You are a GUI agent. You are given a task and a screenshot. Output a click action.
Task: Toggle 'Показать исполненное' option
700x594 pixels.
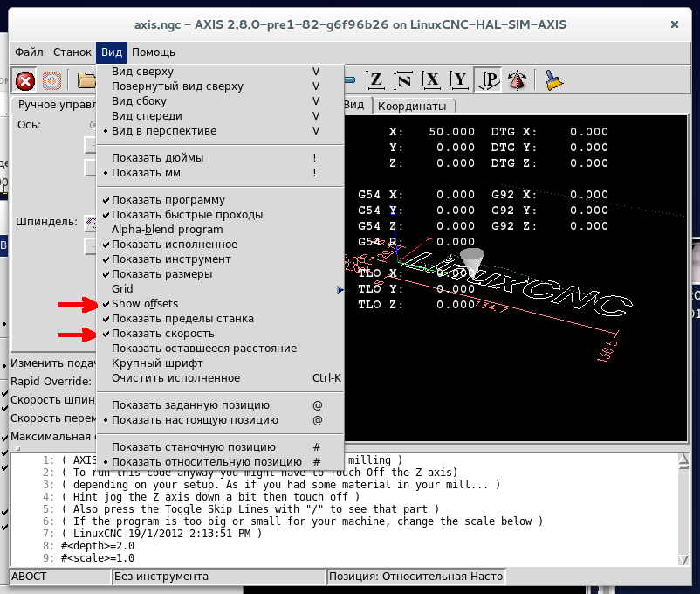coord(220,245)
